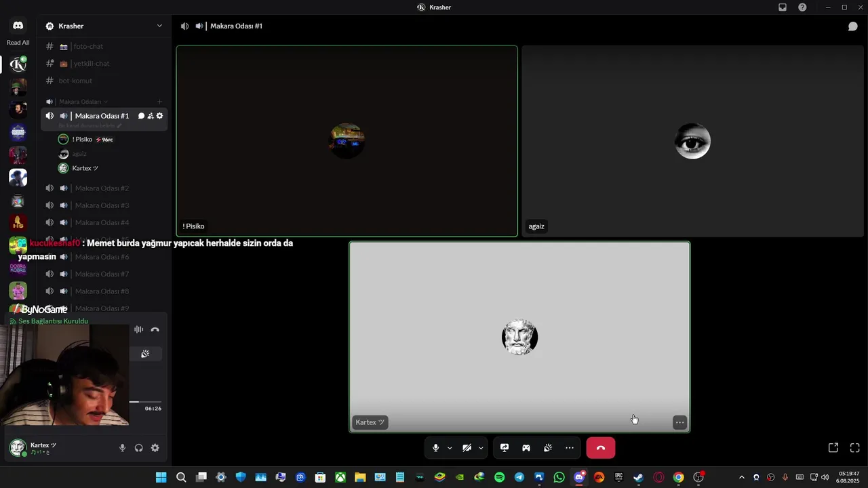Viewport: 868px width, 488px height.
Task: Add channel with plus beside Makara Odaları
Action: 159,102
